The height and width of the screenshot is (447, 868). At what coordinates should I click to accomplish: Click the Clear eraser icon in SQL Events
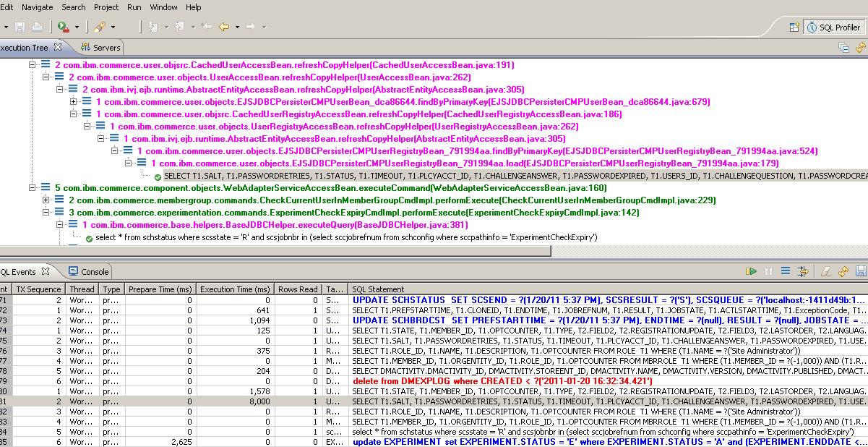pyautogui.click(x=826, y=271)
